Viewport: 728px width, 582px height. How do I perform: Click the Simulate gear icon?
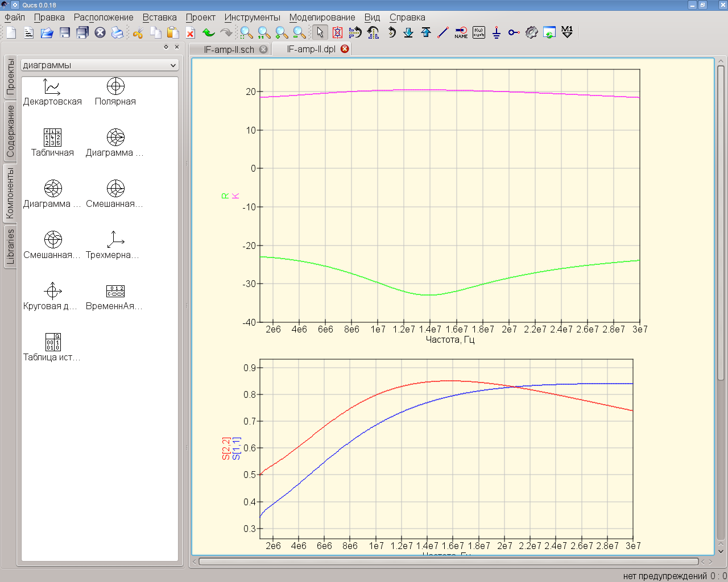pyautogui.click(x=531, y=32)
